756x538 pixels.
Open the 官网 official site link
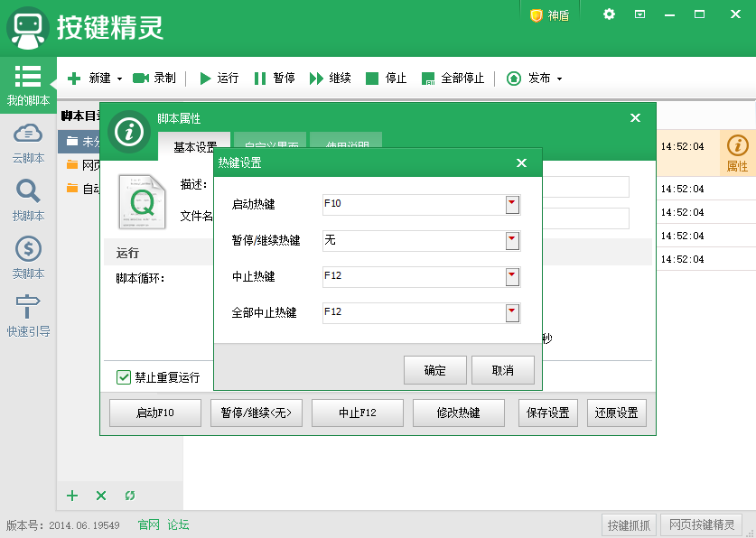[148, 524]
